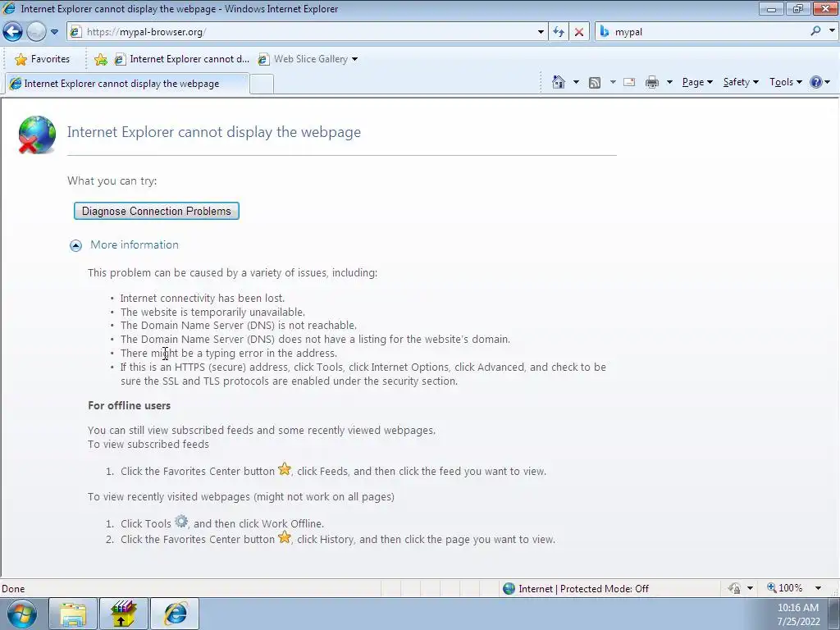Click the Refresh page icon
Screen dimensions: 840x630
(x=559, y=32)
